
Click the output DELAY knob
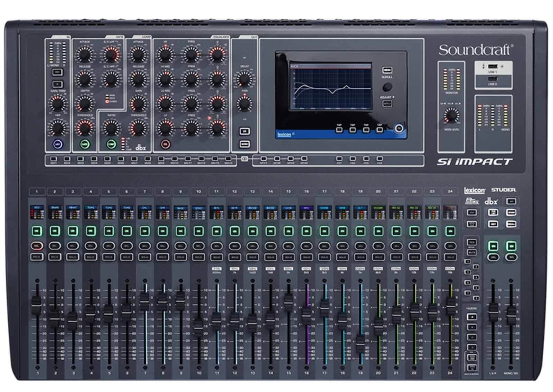[x=244, y=79]
